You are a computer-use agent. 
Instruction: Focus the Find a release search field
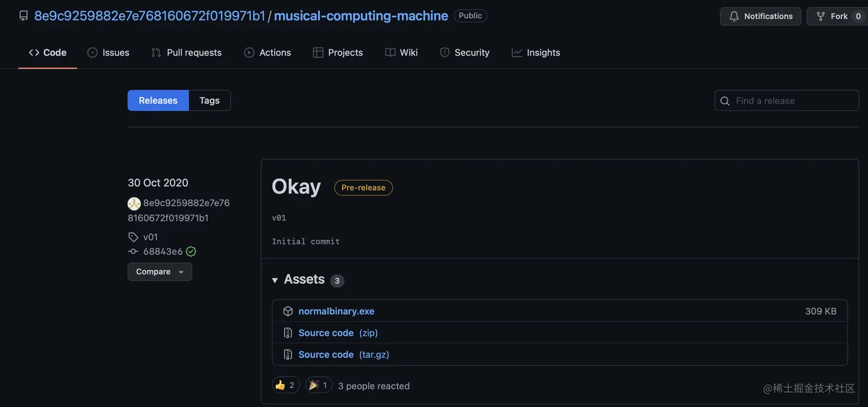coord(786,100)
